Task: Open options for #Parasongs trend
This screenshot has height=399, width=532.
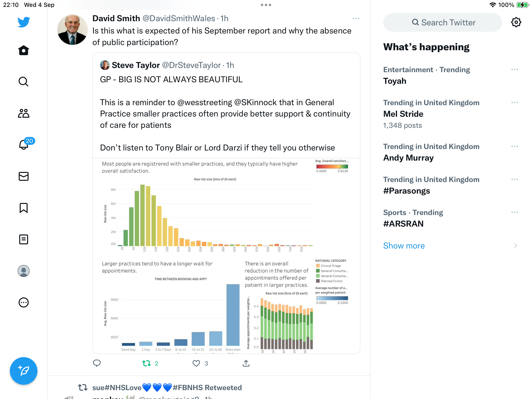Action: (x=515, y=179)
